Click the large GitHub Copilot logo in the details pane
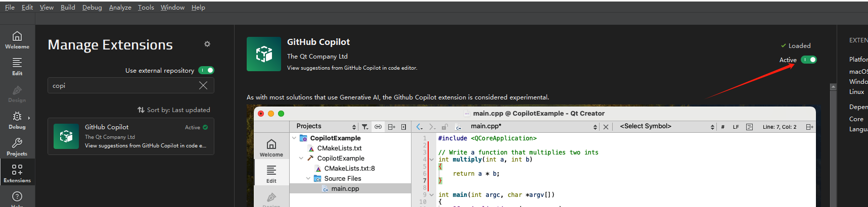The height and width of the screenshot is (207, 868). [x=264, y=54]
